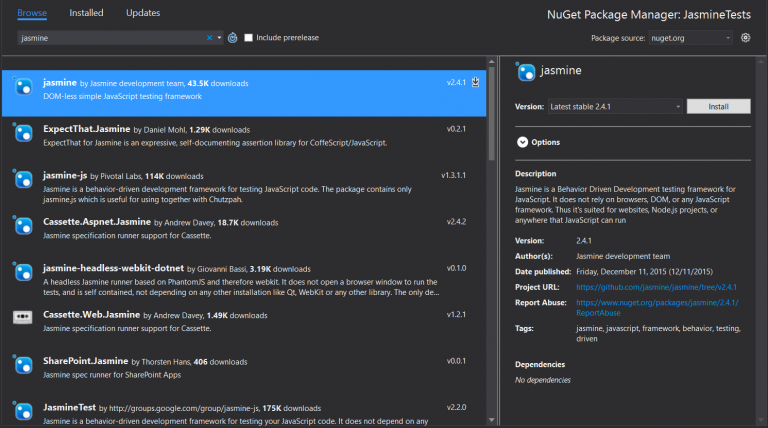Click the v0.1.0 version label

[456, 268]
